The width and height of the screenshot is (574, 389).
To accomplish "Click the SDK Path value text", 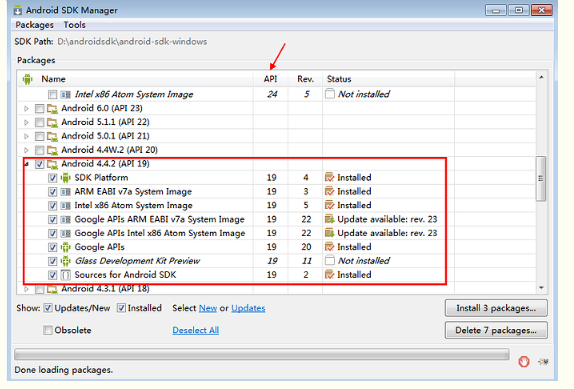I will [132, 41].
